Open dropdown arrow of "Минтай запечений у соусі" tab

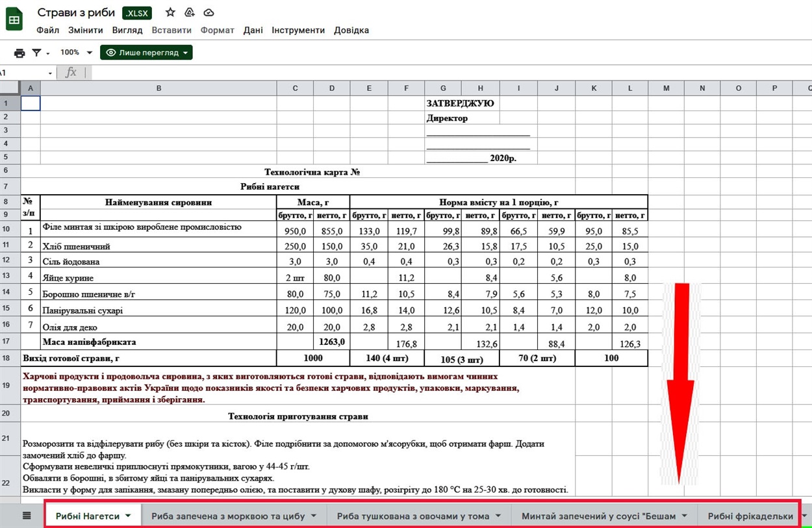tap(684, 516)
